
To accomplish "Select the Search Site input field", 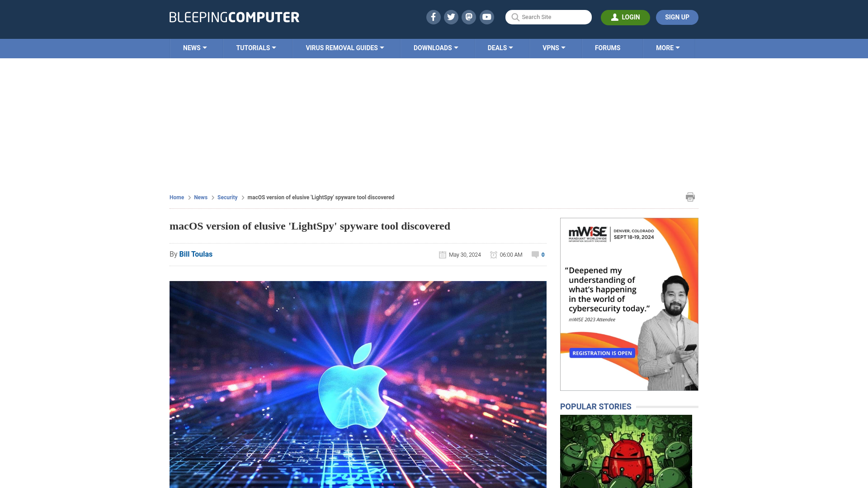I will 548,17.
